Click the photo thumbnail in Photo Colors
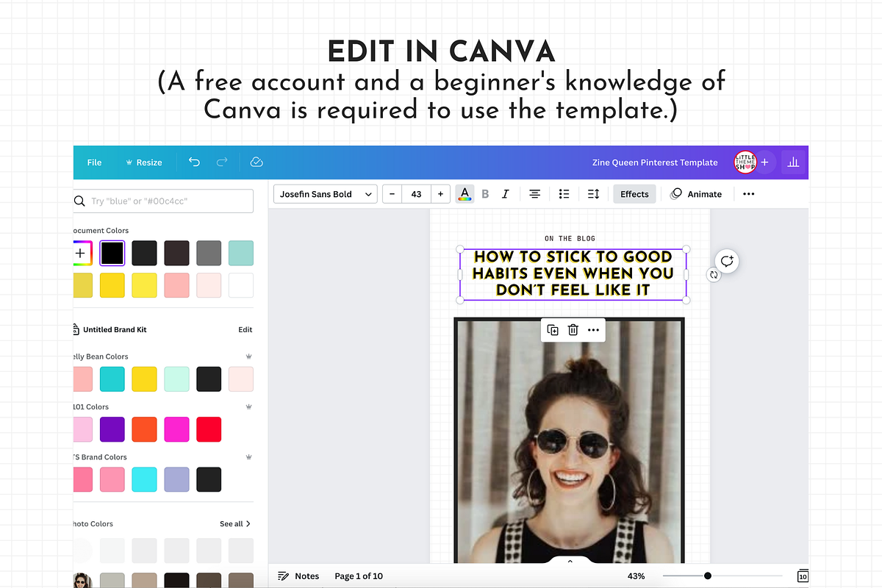 (82, 581)
